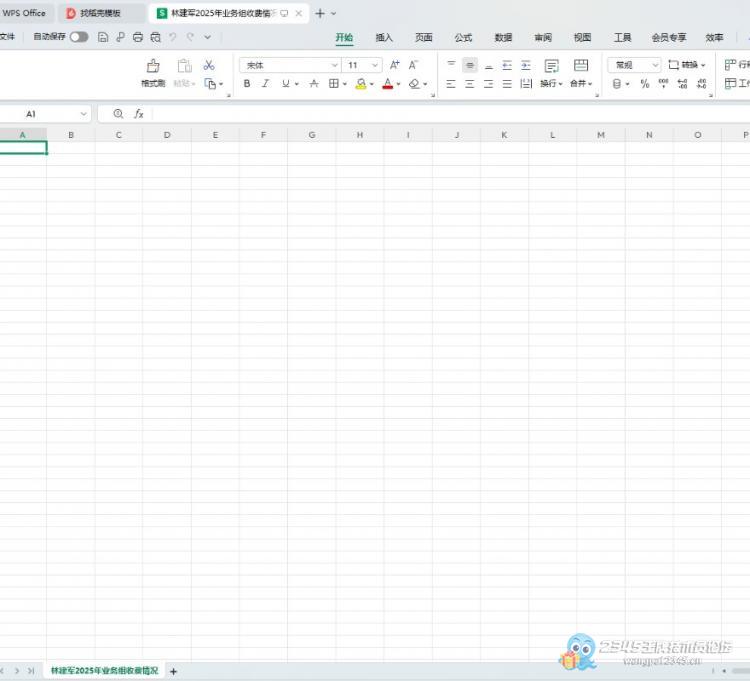Click the Print icon in quick access toolbar

click(x=138, y=37)
